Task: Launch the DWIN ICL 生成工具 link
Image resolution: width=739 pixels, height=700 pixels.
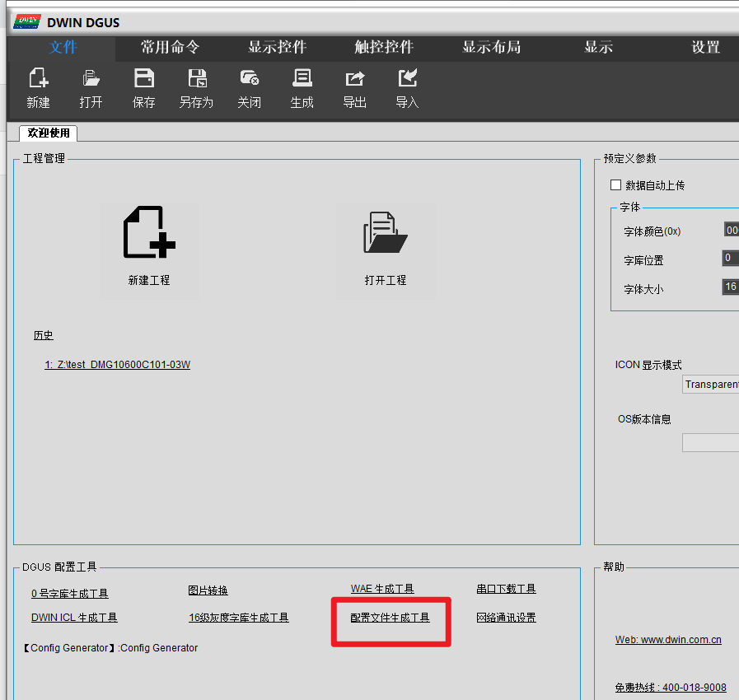Action: point(74,618)
